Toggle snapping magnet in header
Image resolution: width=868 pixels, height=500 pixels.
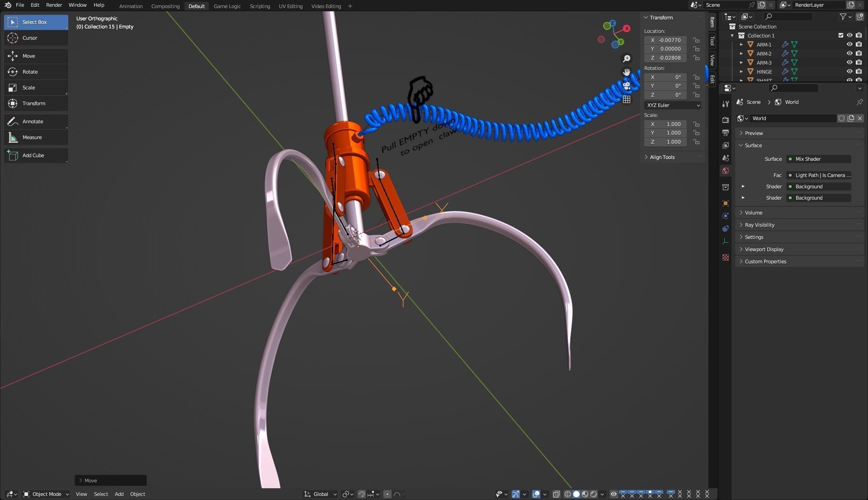tap(361, 494)
